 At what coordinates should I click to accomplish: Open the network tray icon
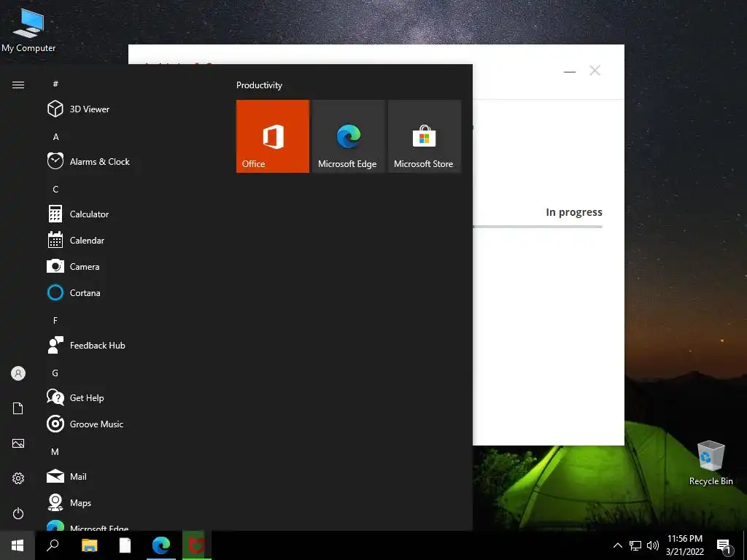(x=635, y=545)
